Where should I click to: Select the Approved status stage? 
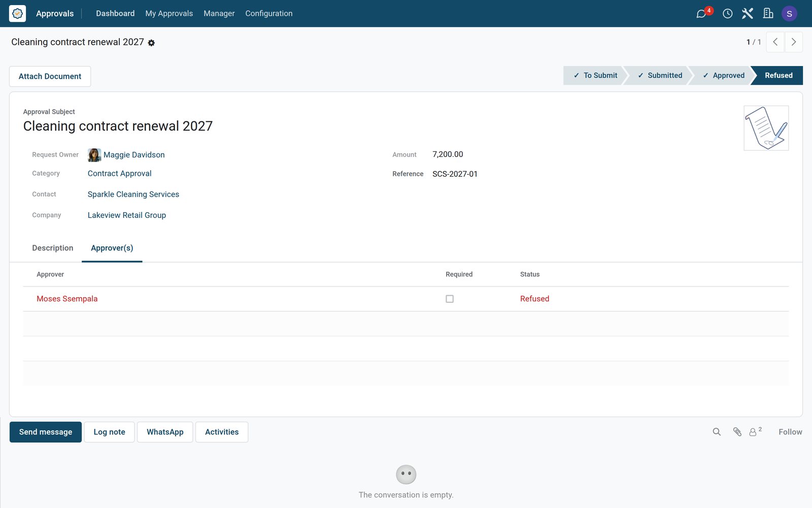tap(723, 75)
